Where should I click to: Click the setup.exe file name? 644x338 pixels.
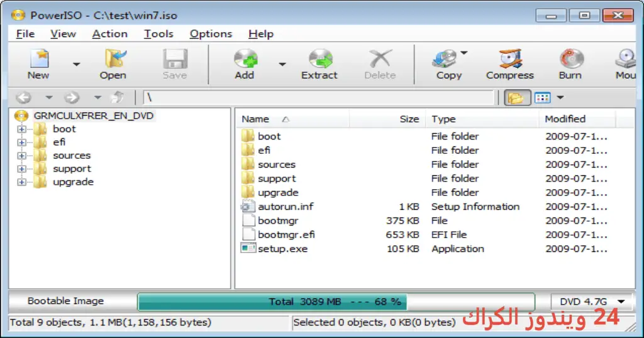click(282, 249)
